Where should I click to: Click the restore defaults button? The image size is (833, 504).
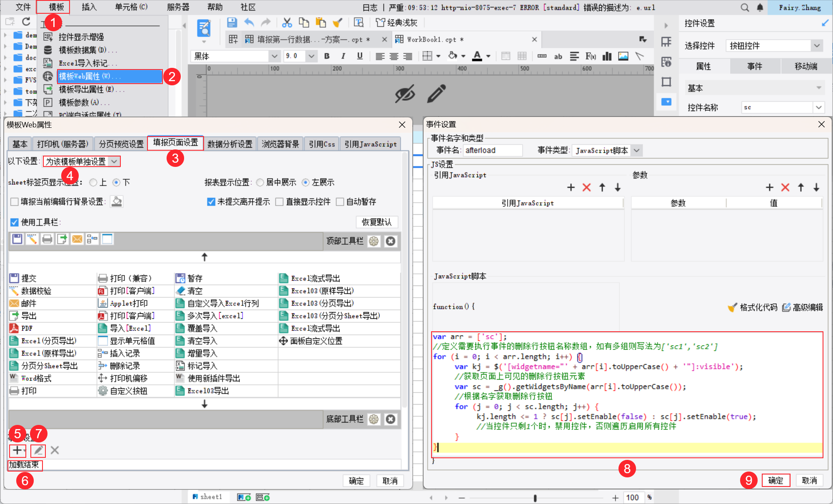[x=377, y=222]
